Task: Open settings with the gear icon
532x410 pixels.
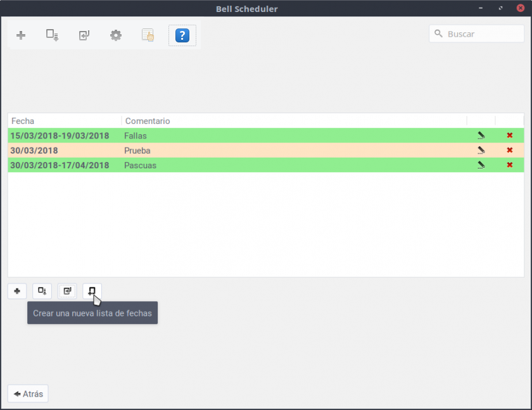Action: (116, 35)
